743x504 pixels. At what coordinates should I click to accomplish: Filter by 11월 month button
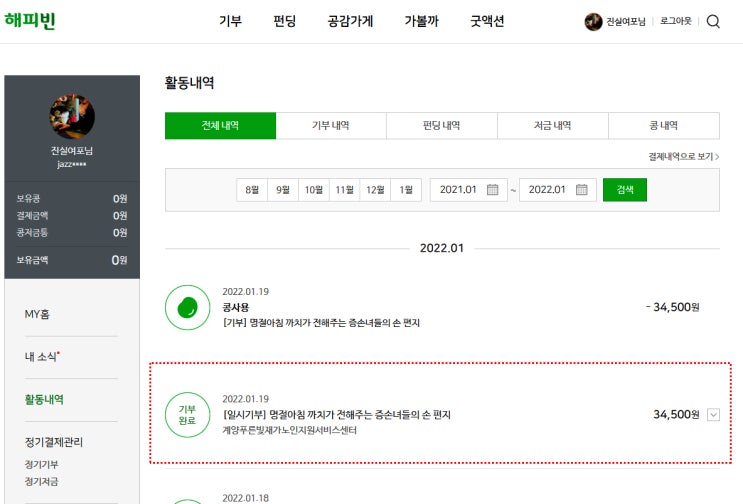(x=344, y=189)
